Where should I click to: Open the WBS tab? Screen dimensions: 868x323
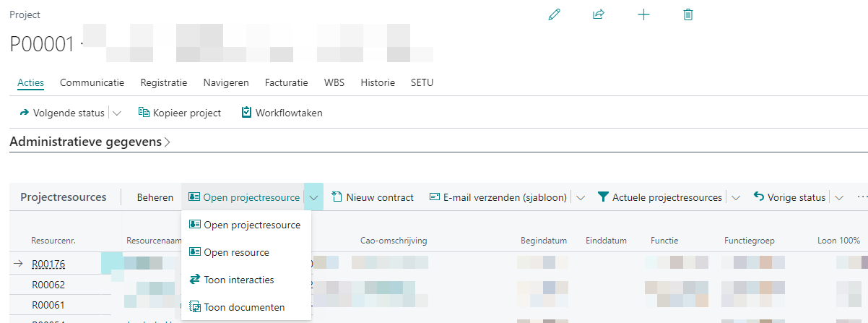pos(334,82)
